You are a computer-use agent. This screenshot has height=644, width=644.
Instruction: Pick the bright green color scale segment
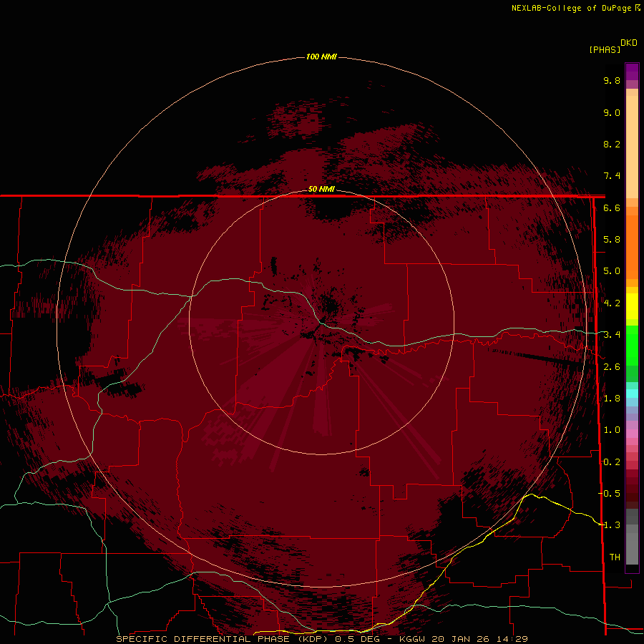click(x=632, y=345)
